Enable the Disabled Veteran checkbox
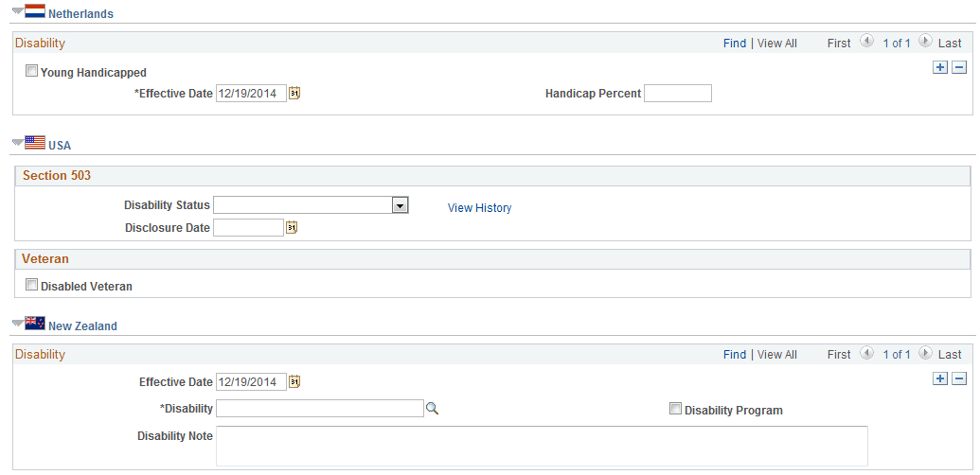980x475 pixels. (31, 285)
